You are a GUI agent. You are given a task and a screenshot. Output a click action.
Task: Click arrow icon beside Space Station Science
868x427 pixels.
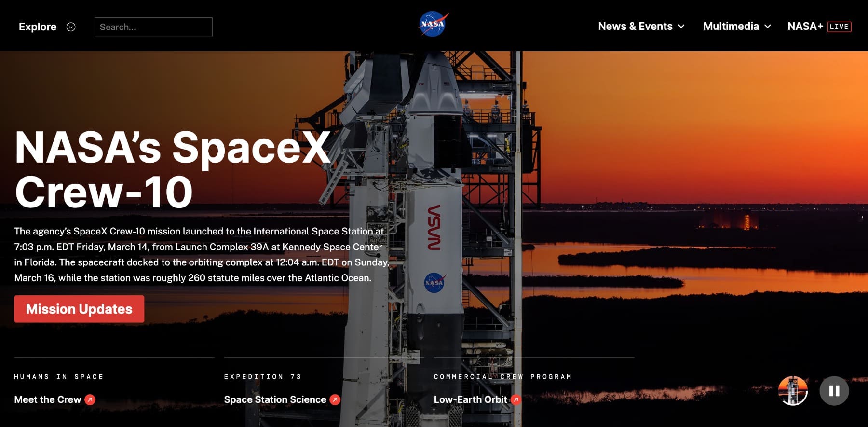click(x=335, y=399)
